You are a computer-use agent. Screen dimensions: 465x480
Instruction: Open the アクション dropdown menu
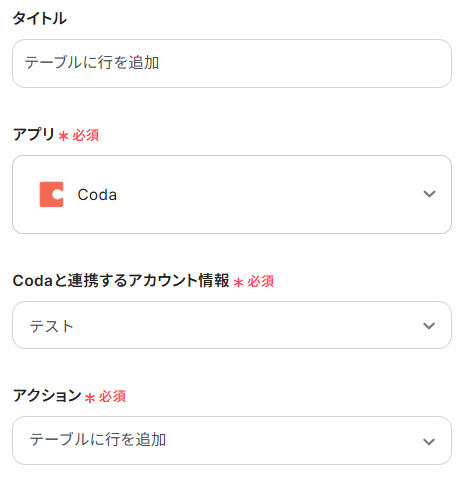232,440
